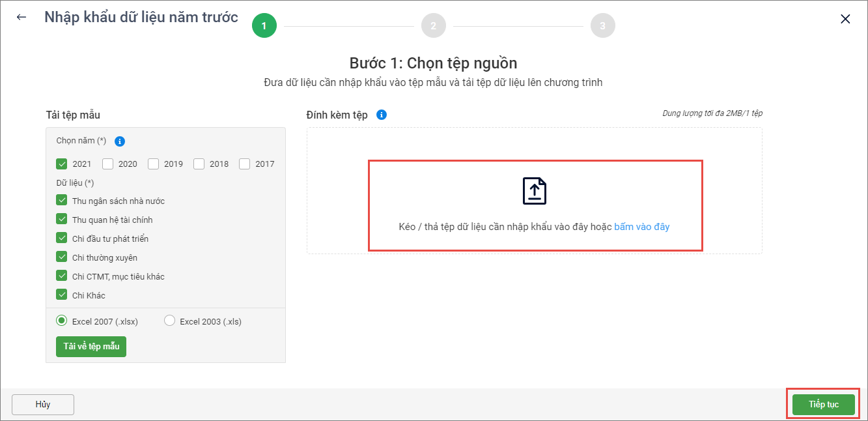
Task: Select Excel 2007 (.xlsx) format
Action: coord(62,321)
